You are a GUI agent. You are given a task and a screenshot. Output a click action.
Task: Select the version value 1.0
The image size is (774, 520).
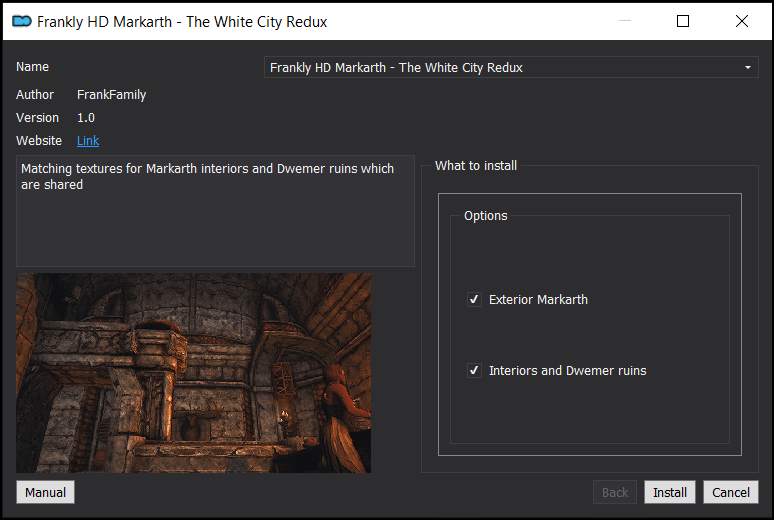point(86,118)
